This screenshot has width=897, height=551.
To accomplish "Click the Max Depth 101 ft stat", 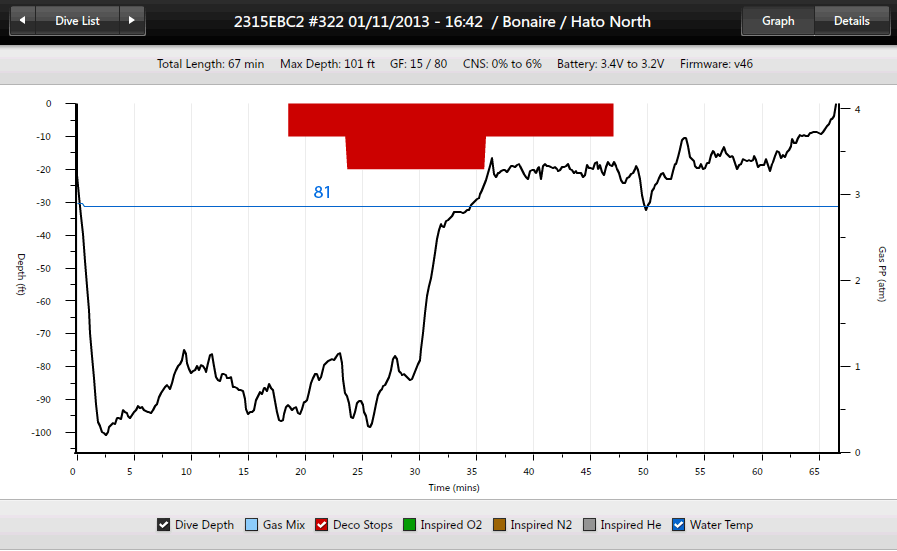I will (327, 64).
